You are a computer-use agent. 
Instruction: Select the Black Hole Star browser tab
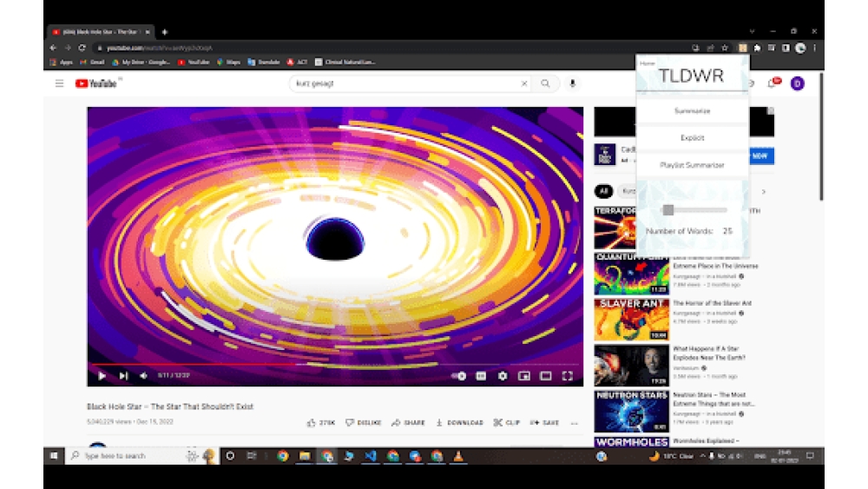pyautogui.click(x=100, y=32)
